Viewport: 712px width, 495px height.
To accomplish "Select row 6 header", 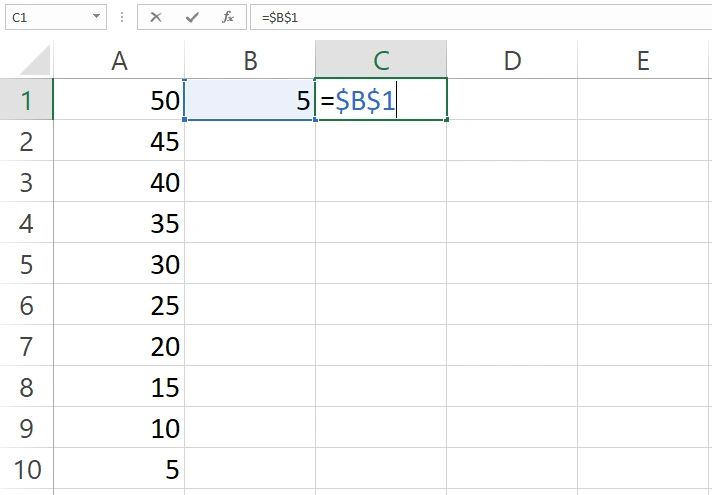I will 26,304.
